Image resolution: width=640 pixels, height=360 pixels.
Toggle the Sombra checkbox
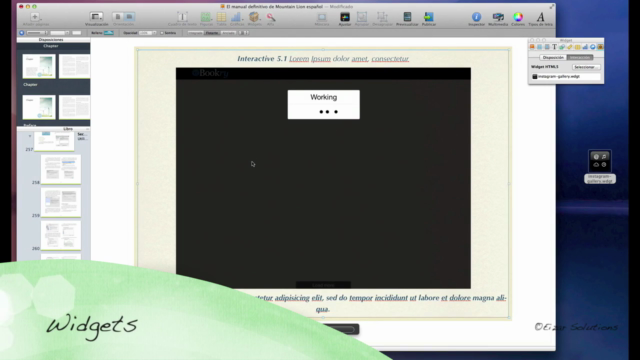click(162, 33)
